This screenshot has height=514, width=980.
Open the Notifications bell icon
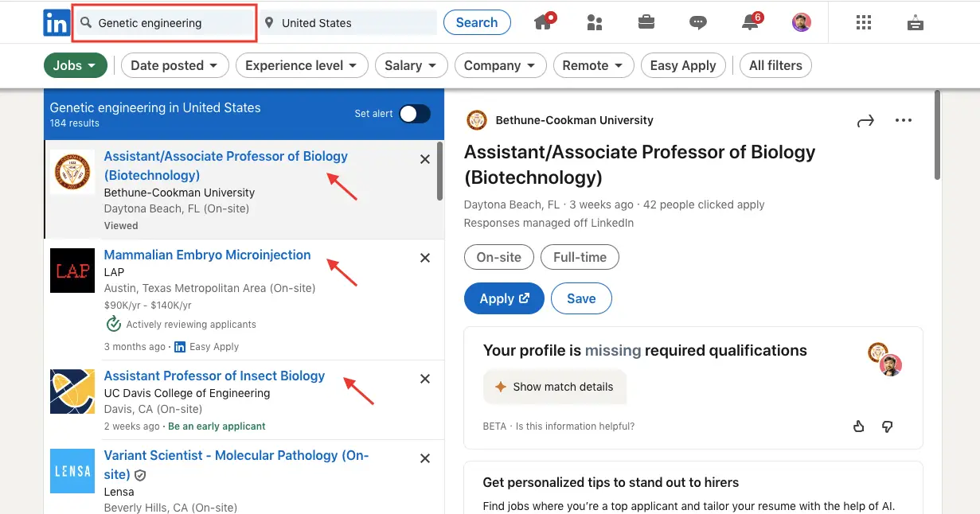click(x=751, y=22)
